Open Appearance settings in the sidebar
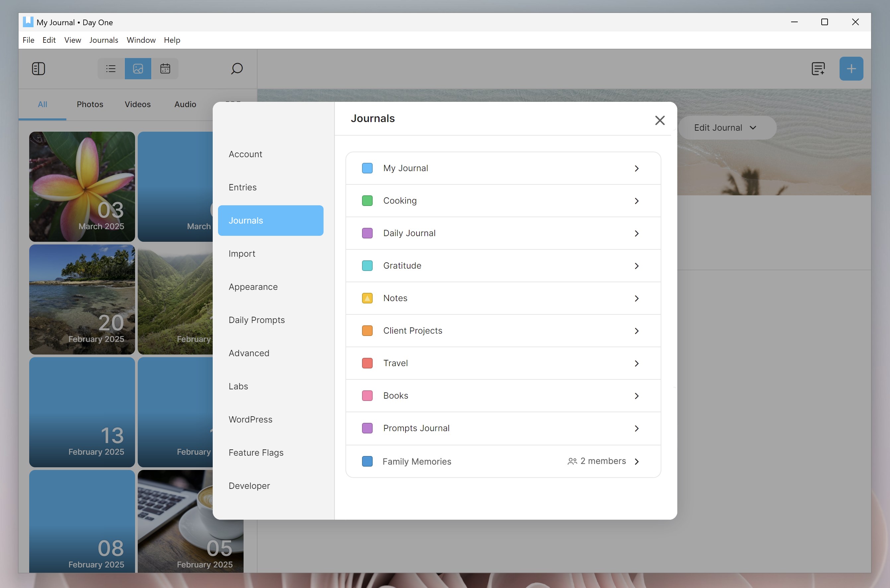The height and width of the screenshot is (588, 890). coord(253,287)
